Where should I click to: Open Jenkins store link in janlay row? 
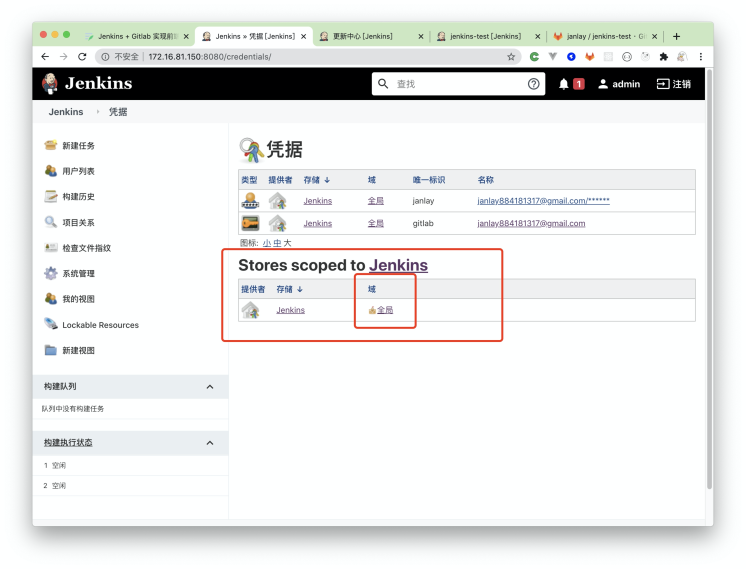(x=318, y=201)
